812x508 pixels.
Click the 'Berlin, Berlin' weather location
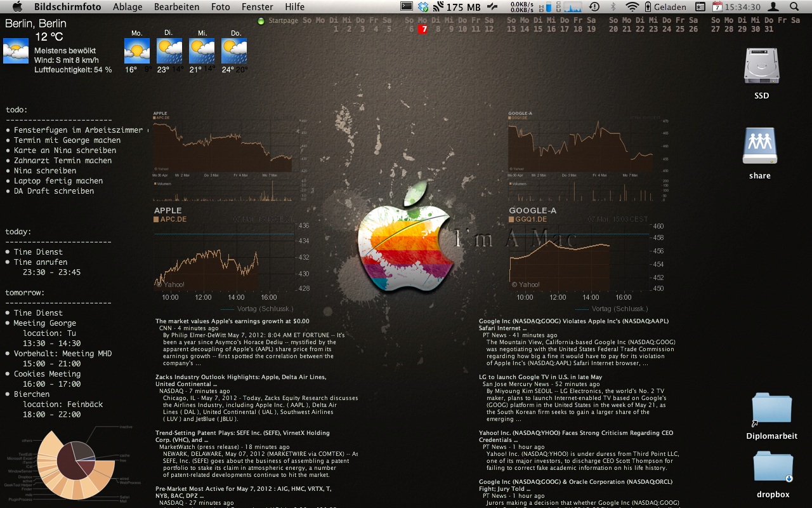pyautogui.click(x=36, y=23)
